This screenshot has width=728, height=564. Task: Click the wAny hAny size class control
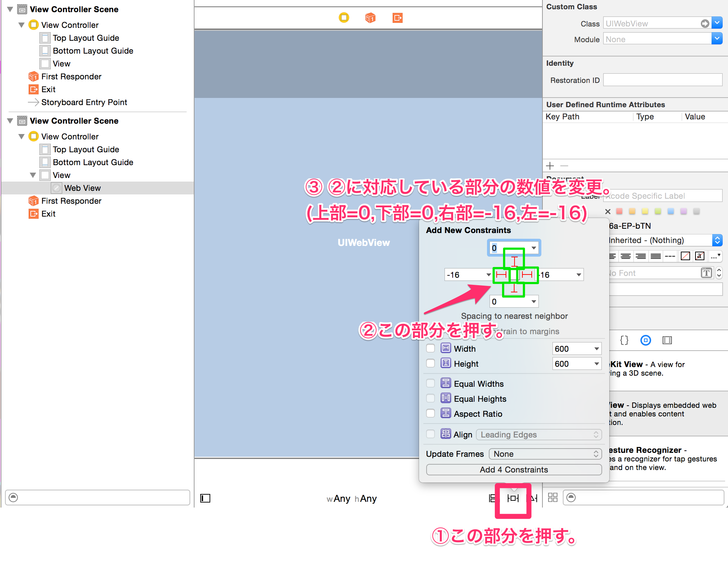pos(351,498)
